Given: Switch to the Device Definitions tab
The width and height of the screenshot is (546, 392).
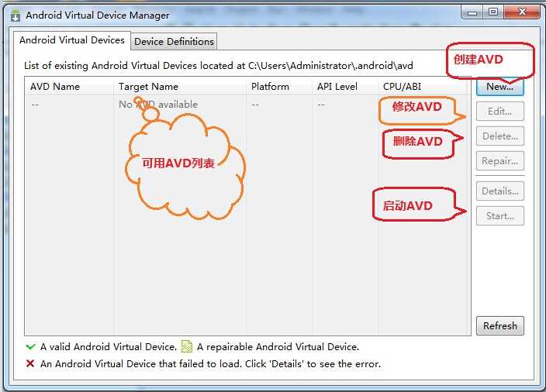Looking at the screenshot, I should click(x=174, y=41).
